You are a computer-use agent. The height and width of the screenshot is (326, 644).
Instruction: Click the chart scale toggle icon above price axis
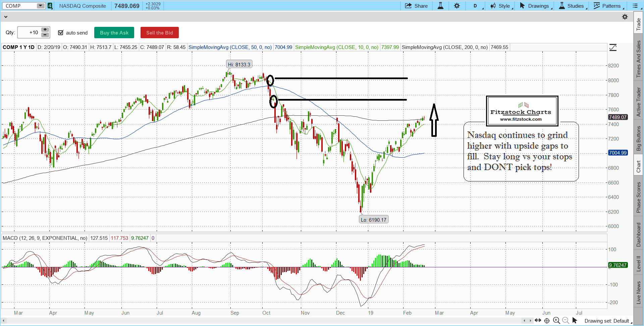(613, 48)
